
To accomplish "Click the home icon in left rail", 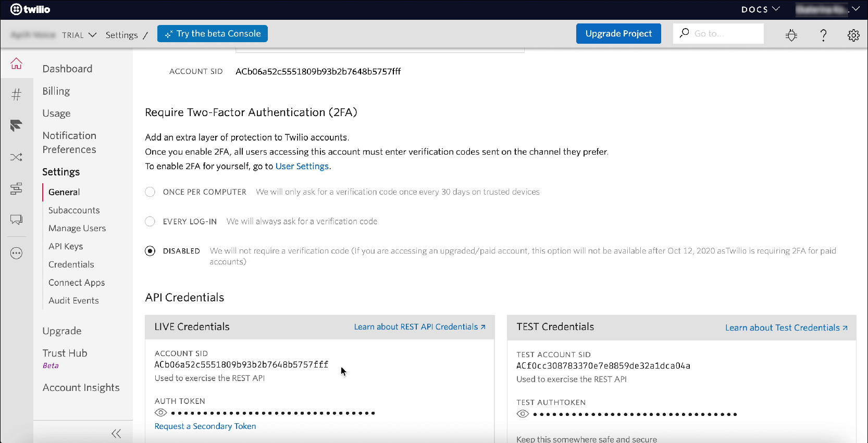I will [x=17, y=64].
